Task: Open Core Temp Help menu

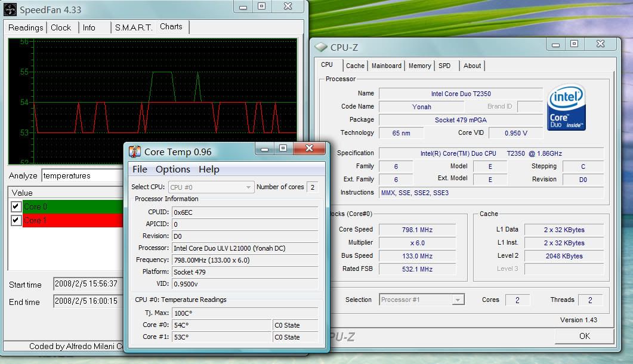Action: tap(209, 169)
